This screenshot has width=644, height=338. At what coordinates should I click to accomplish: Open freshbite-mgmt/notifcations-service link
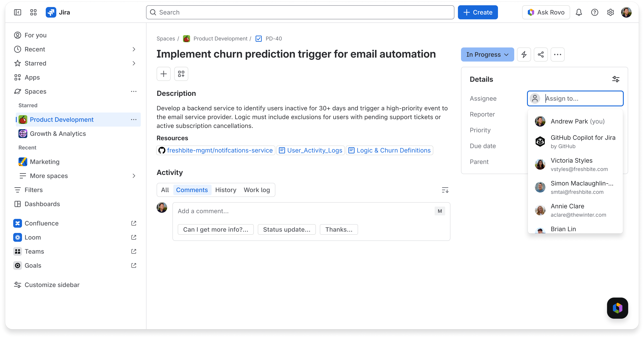[216, 150]
